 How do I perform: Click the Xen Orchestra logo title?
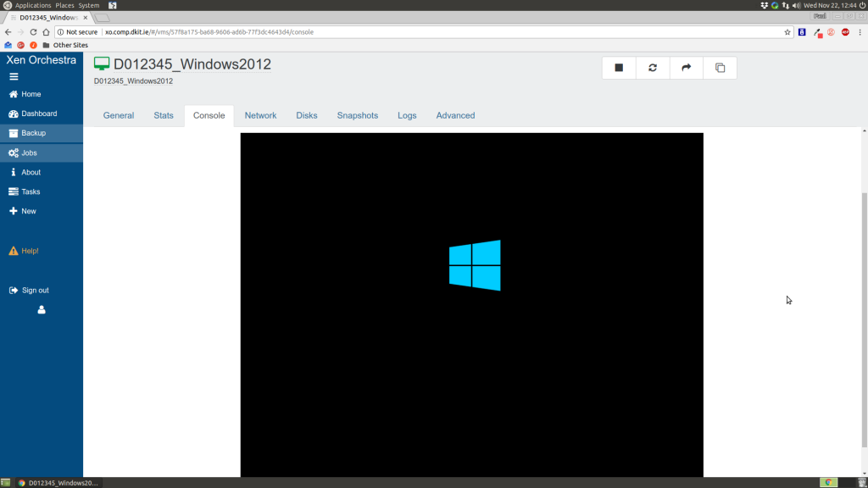click(x=42, y=60)
